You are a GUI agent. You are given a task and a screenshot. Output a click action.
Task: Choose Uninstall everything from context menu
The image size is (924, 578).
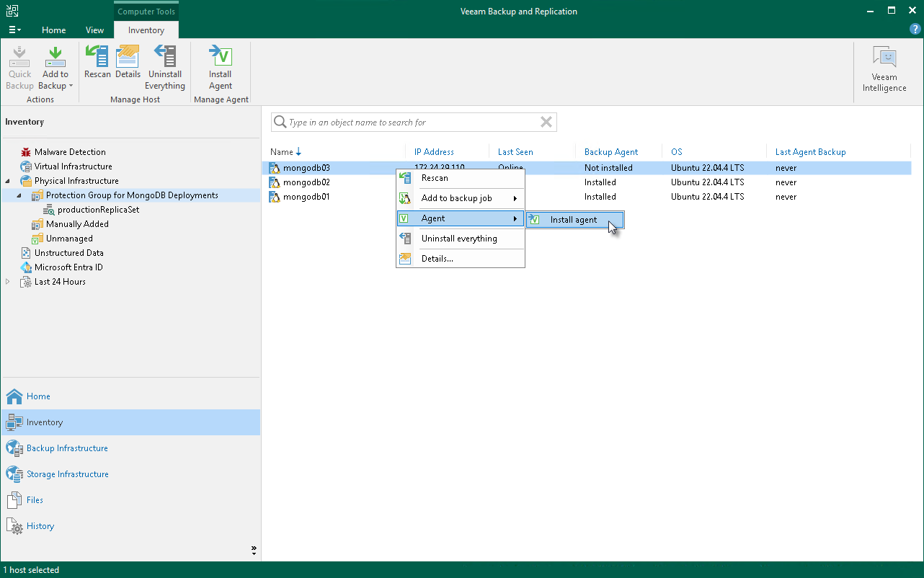point(461,239)
